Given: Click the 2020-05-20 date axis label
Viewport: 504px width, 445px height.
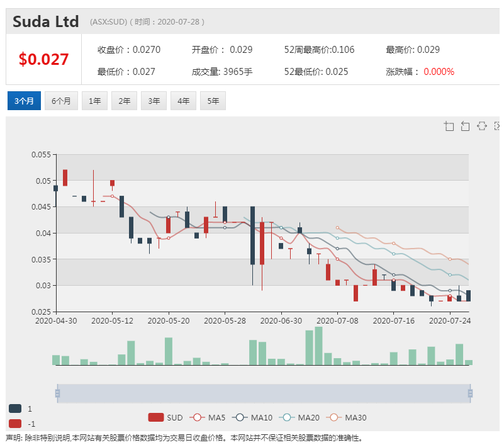Looking at the screenshot, I should [x=169, y=321].
